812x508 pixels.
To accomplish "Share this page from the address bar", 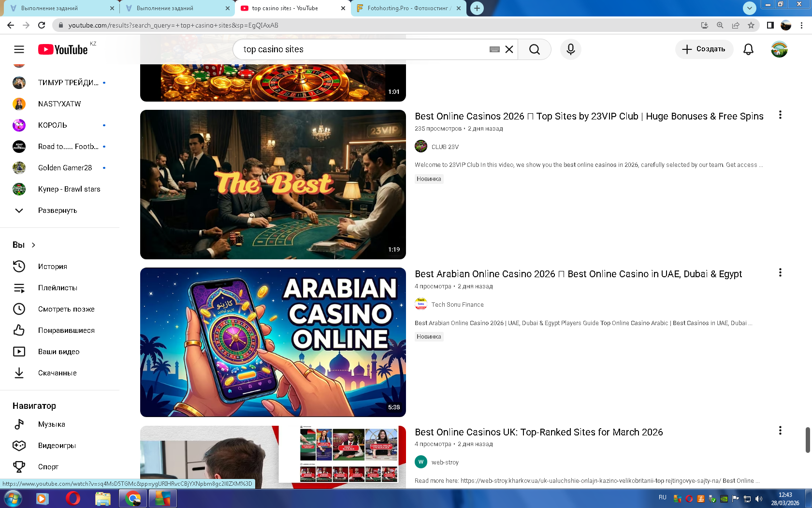I will pyautogui.click(x=736, y=25).
